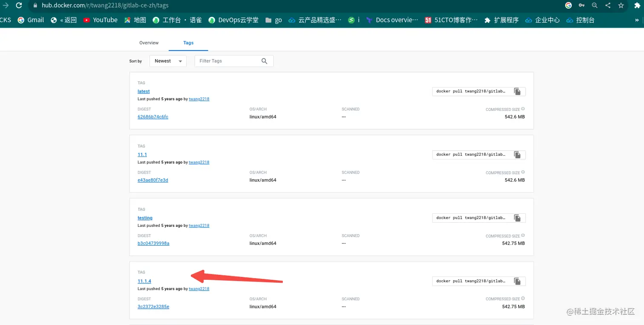The height and width of the screenshot is (325, 644).
Task: Open the 云产品精选盛 bookmark
Action: 315,20
